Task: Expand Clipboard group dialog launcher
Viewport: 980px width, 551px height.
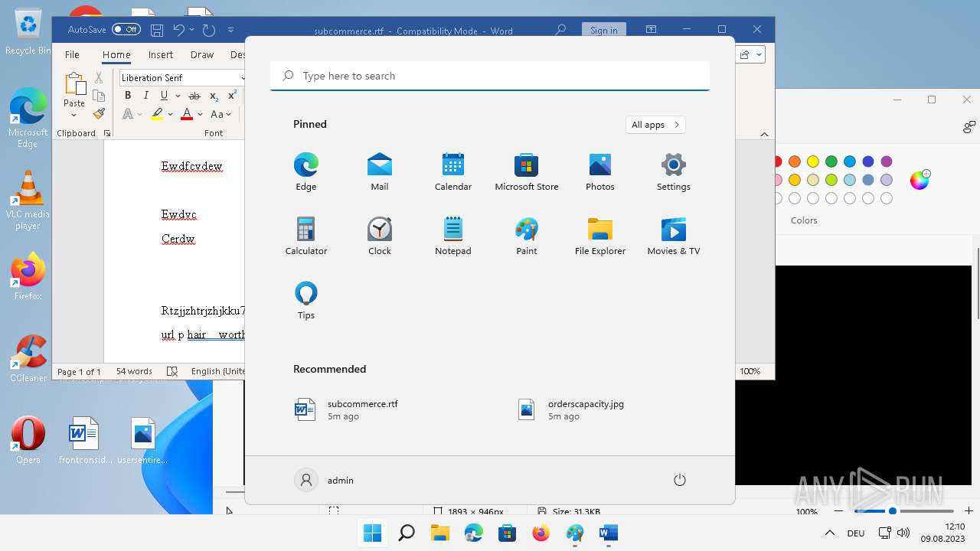Action: pyautogui.click(x=106, y=133)
